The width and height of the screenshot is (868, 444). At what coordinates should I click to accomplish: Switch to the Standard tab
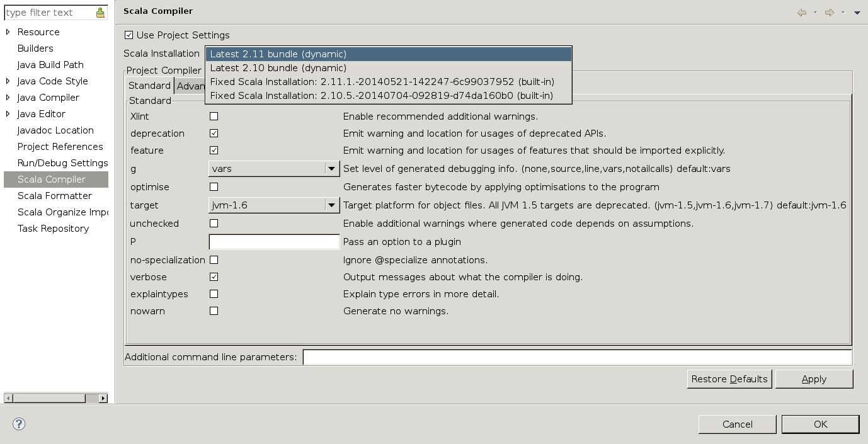pos(149,86)
